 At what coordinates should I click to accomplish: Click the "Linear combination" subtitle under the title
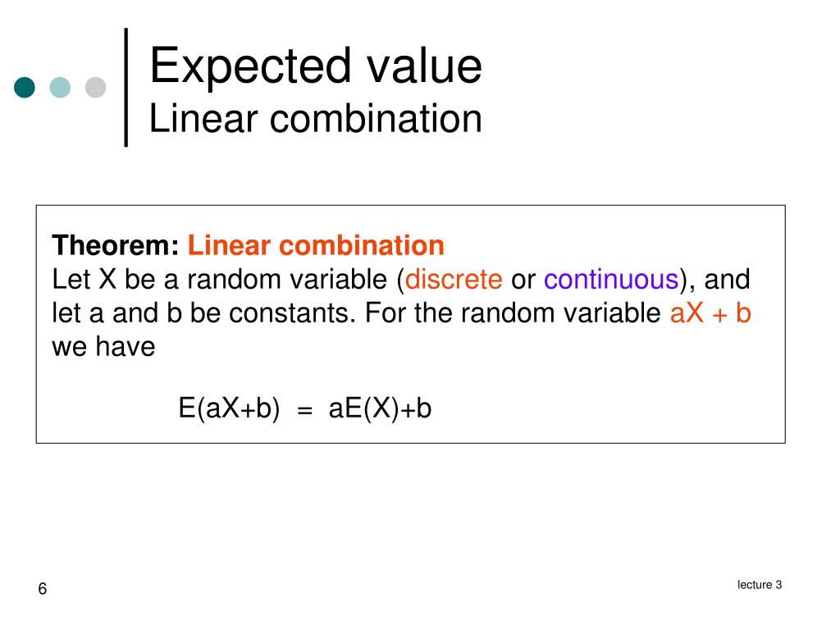pyautogui.click(x=316, y=118)
